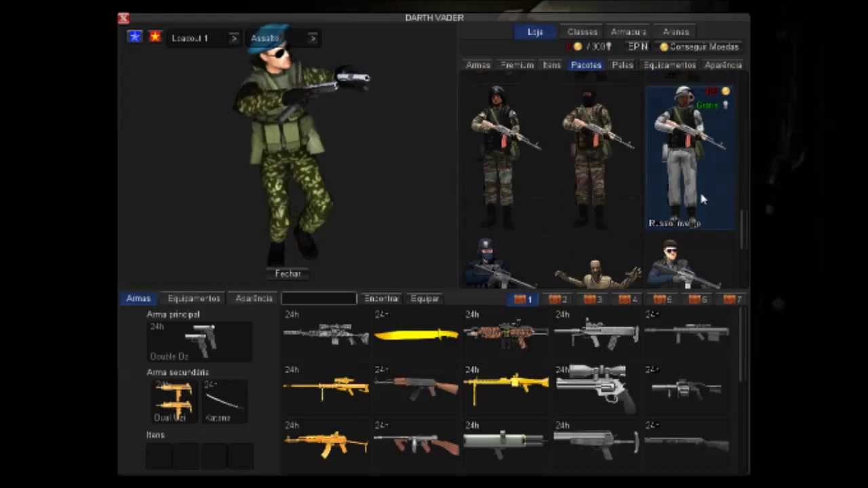Select the equipped Dual Uzi secondary slot
The image size is (868, 488).
[x=174, y=401]
